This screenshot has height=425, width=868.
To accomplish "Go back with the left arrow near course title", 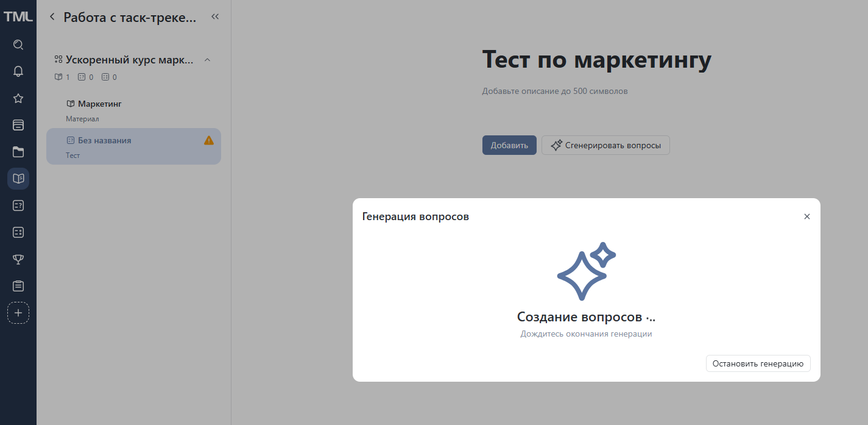I will pos(52,16).
